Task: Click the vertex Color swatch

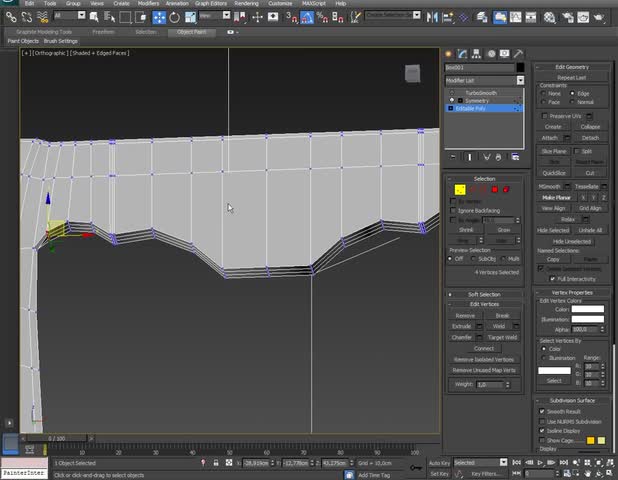Action: (x=587, y=309)
